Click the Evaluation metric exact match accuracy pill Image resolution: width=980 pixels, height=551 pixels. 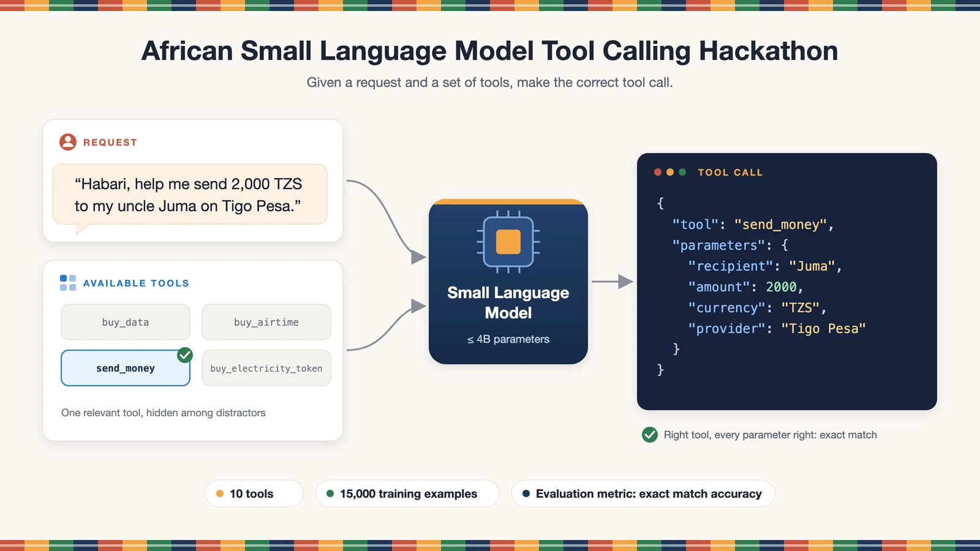coord(643,493)
